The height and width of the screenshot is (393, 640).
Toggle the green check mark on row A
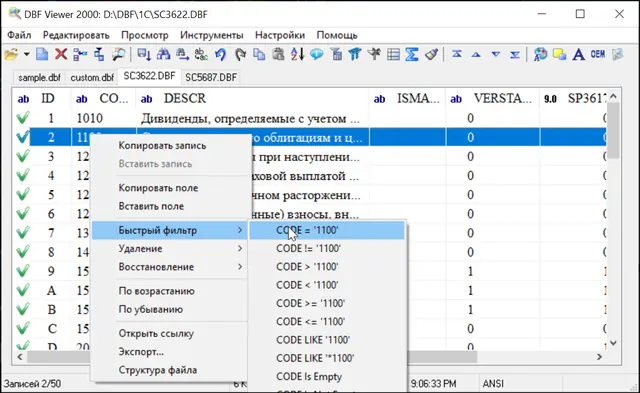[x=23, y=290]
